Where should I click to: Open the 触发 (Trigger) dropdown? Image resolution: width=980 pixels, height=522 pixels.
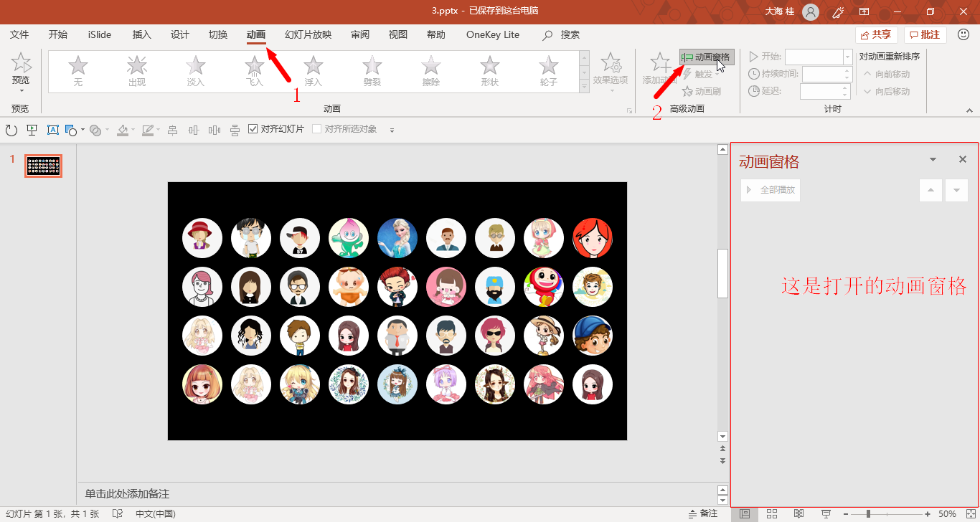[700, 75]
